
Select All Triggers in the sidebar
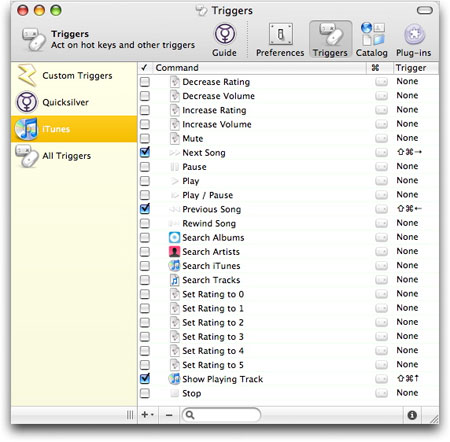coord(74,156)
